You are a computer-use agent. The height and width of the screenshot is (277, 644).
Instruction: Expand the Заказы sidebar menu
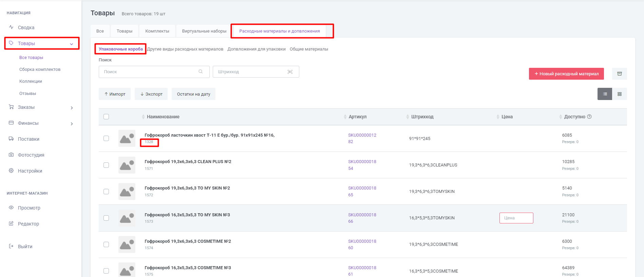[x=71, y=107]
